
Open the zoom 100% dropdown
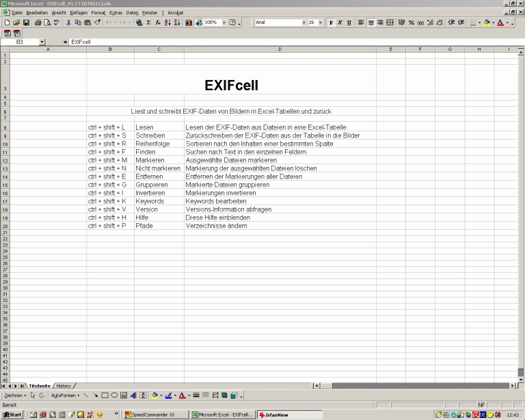pyautogui.click(x=224, y=23)
